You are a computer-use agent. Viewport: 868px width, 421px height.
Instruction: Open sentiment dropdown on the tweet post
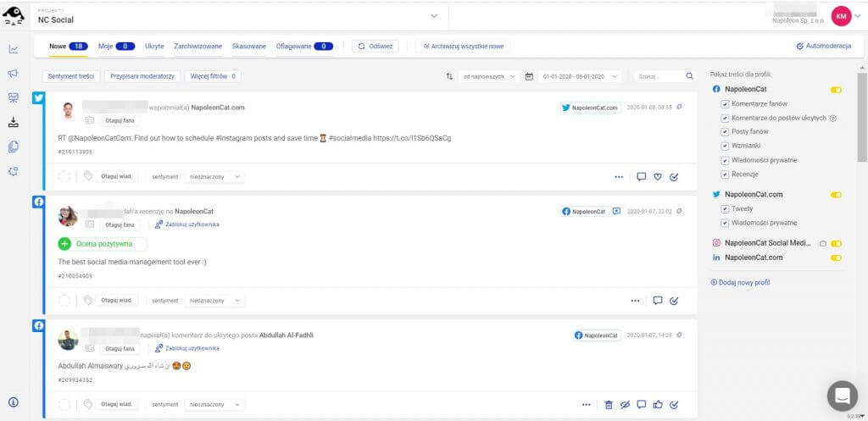coord(214,176)
